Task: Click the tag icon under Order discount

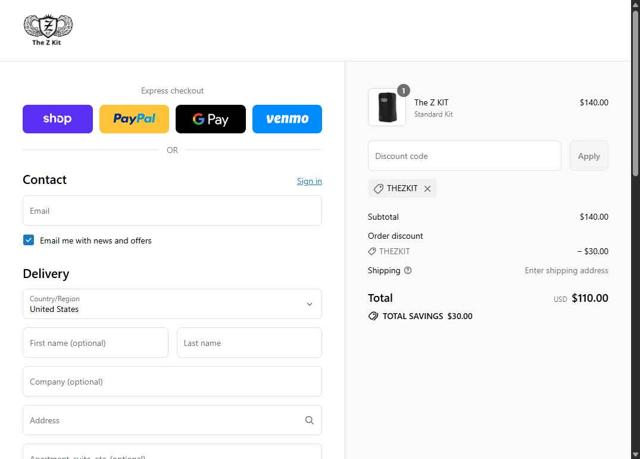Action: (372, 251)
